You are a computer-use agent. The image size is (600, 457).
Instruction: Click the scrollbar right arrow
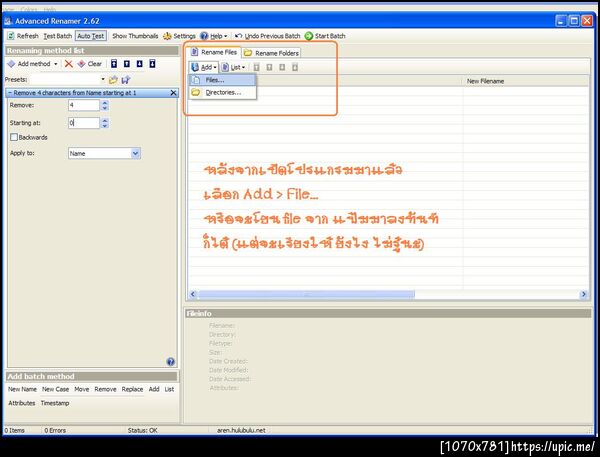coord(584,294)
